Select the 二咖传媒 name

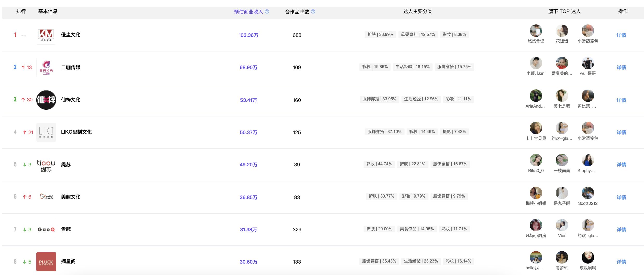point(71,67)
